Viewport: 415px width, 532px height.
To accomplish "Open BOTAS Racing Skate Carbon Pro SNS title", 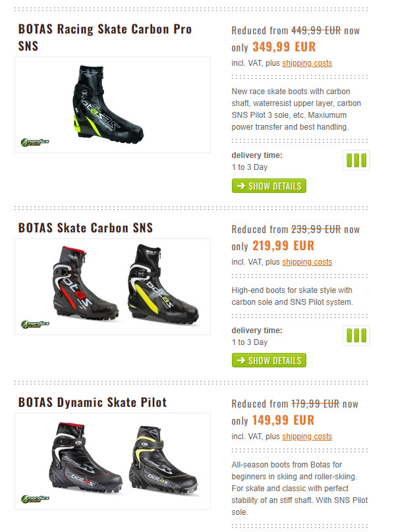I will tap(105, 38).
